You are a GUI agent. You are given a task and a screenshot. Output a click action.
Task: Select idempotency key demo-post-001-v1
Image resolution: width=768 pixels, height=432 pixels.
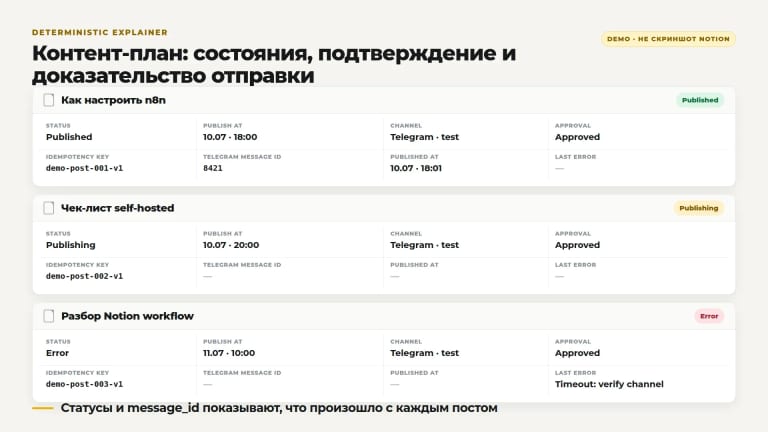(x=84, y=168)
